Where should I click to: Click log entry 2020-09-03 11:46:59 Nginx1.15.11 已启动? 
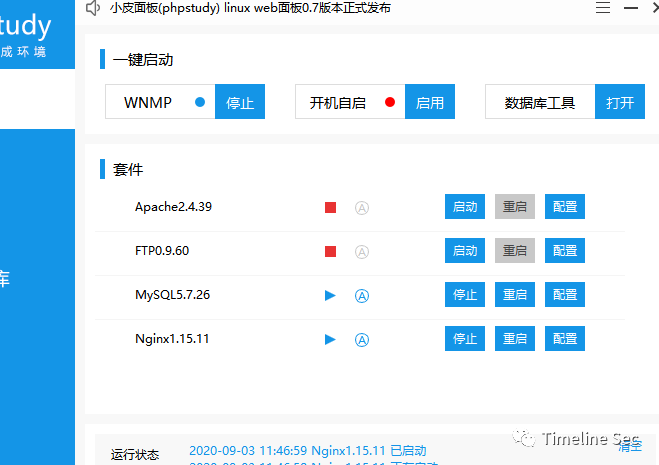pyautogui.click(x=308, y=451)
